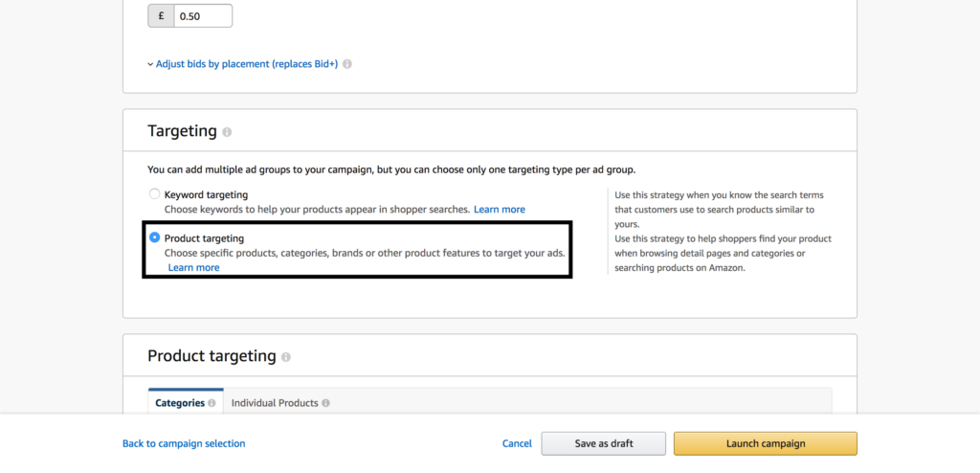The image size is (980, 473).
Task: Go back to campaign selection
Action: pyautogui.click(x=184, y=443)
